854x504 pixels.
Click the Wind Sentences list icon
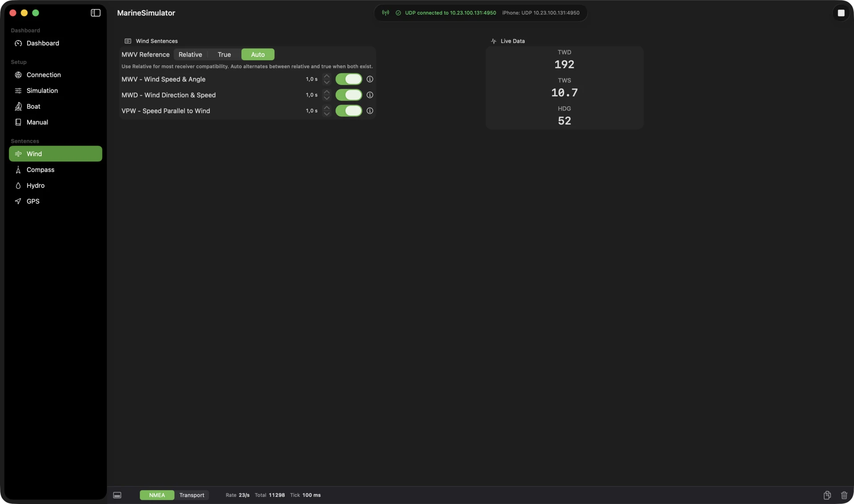tap(128, 41)
